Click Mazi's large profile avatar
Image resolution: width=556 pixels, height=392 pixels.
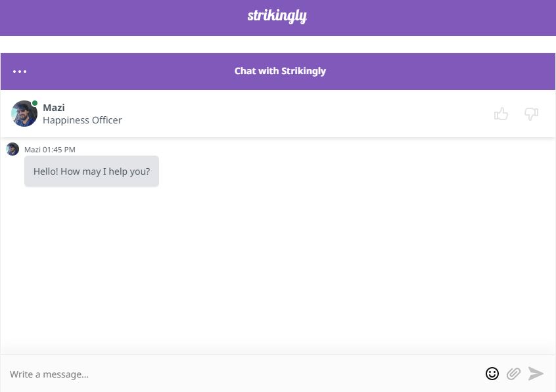(x=24, y=114)
